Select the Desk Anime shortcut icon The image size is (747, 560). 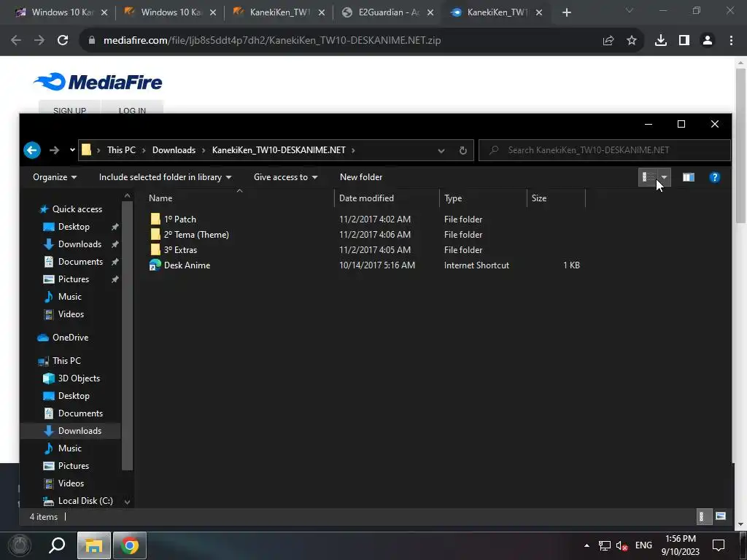[155, 265]
